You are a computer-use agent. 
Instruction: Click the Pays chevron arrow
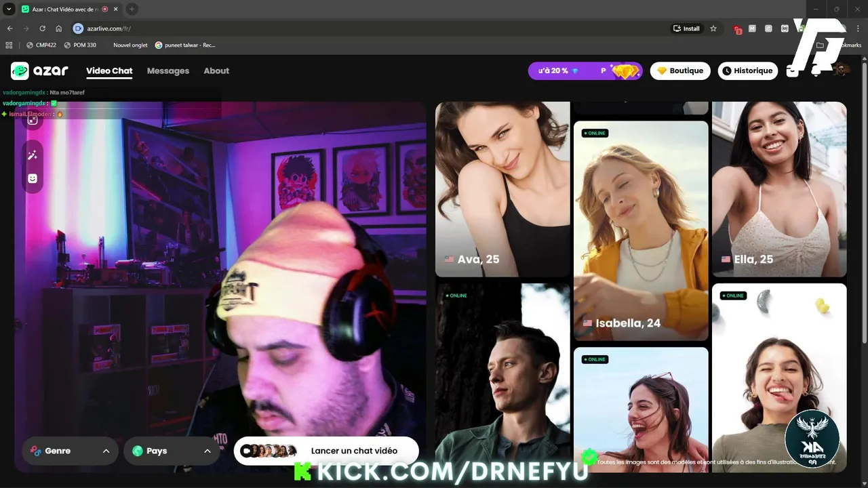(208, 451)
